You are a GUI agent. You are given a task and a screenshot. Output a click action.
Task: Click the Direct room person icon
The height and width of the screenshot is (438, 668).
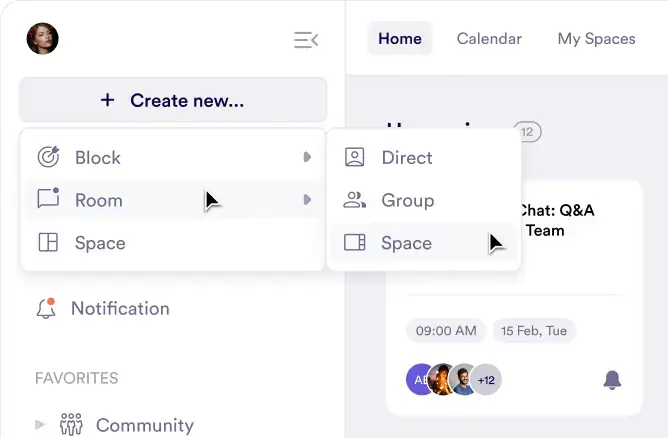[x=355, y=157]
